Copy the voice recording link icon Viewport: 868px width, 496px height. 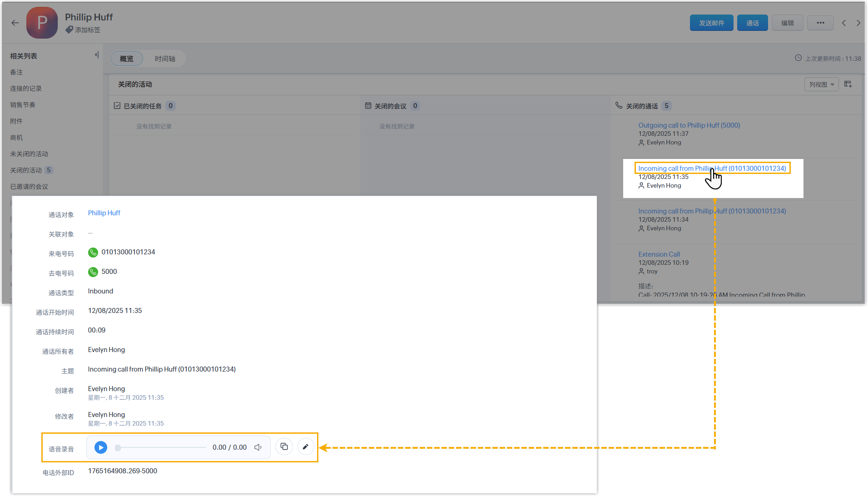(x=284, y=447)
